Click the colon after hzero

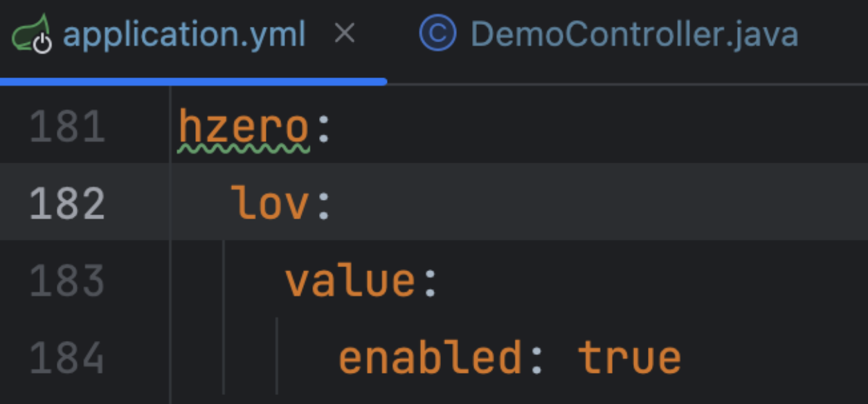323,130
